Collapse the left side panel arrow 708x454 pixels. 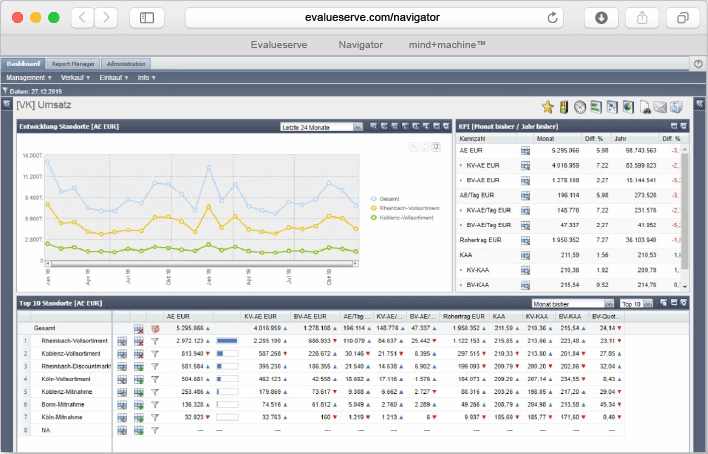click(6, 104)
